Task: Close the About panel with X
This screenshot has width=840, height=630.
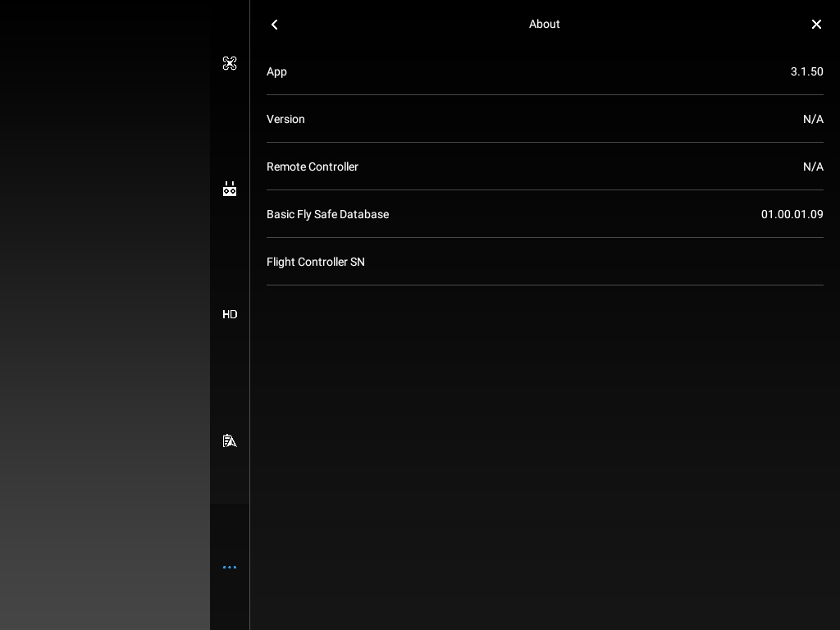Action: (x=816, y=24)
